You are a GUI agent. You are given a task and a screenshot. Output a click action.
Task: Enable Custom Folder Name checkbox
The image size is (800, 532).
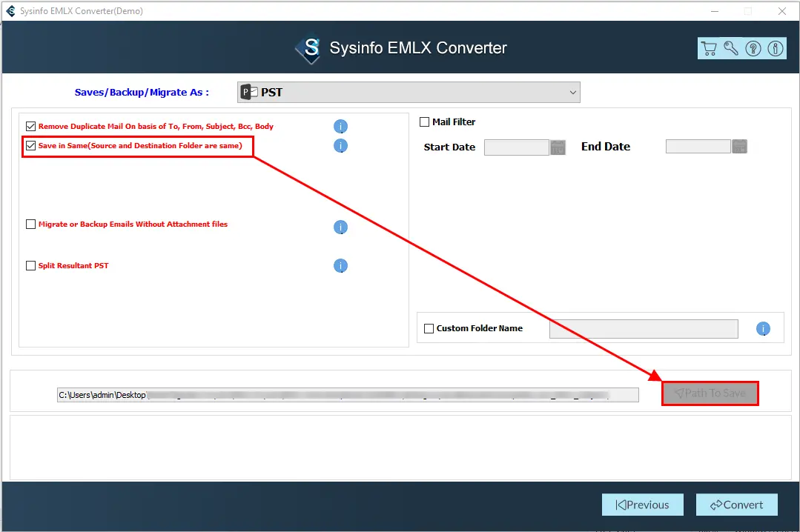[429, 328]
